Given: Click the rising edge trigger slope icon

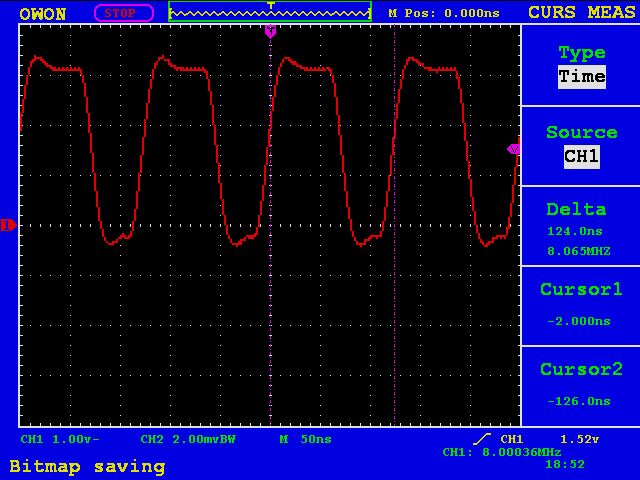Looking at the screenshot, I should click(x=482, y=439).
